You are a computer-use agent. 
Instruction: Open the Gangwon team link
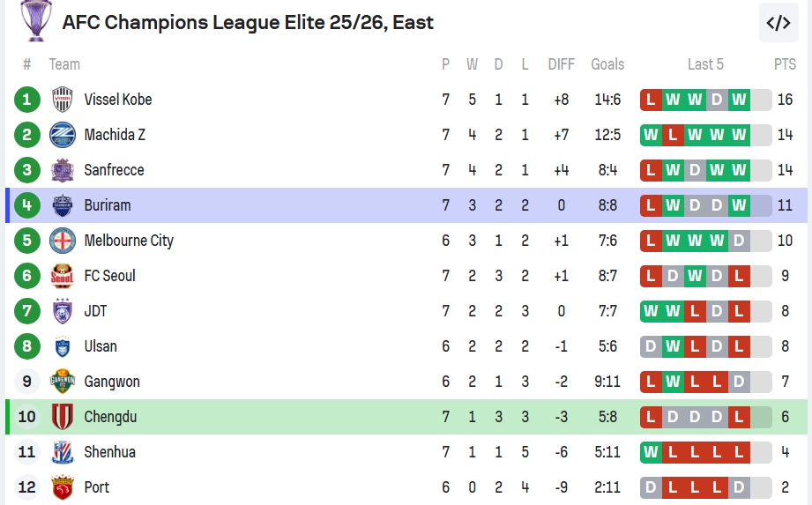pos(112,382)
